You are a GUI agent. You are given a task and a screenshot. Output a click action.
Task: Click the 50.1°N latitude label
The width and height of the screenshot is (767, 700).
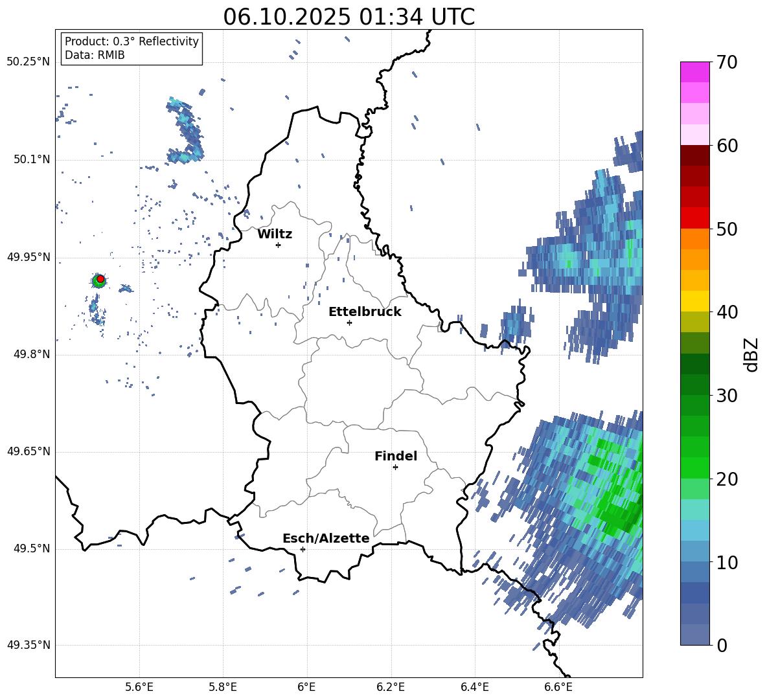[x=31, y=159]
